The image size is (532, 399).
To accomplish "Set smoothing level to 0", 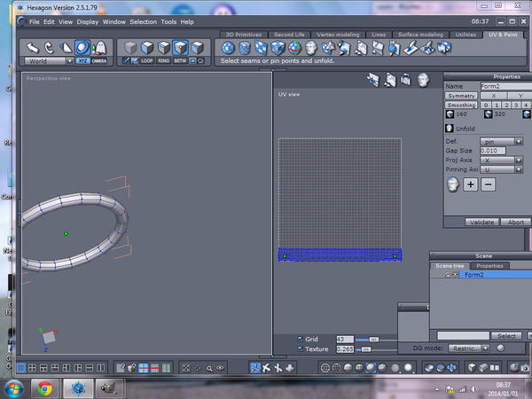I will (x=486, y=106).
